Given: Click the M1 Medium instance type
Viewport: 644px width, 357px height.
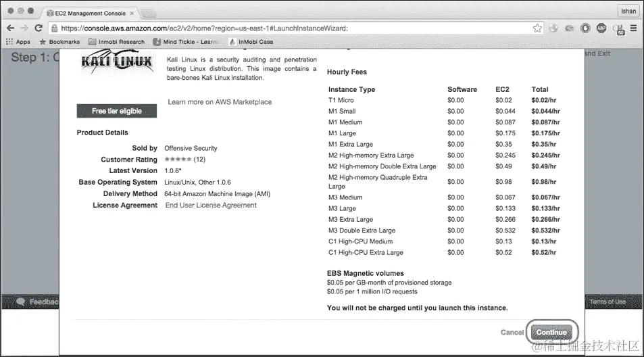Looking at the screenshot, I should (x=345, y=122).
